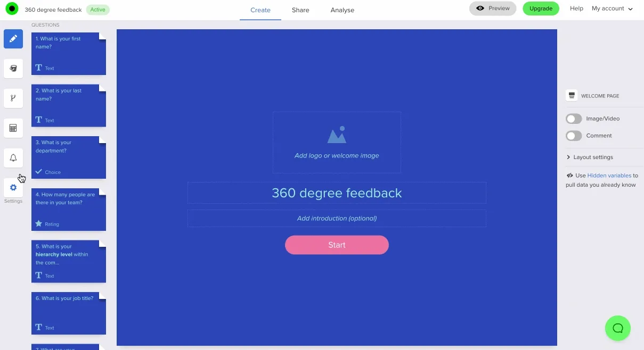The height and width of the screenshot is (350, 644).
Task: Edit the 360 degree feedback title field
Action: pyautogui.click(x=337, y=193)
